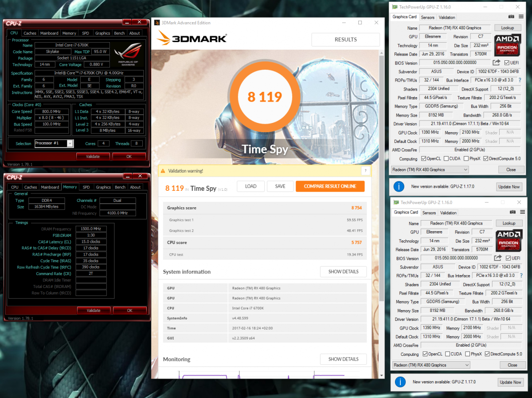Click the SAVE button in 3DMark
Image resolution: width=532 pixels, height=398 pixels.
(280, 186)
